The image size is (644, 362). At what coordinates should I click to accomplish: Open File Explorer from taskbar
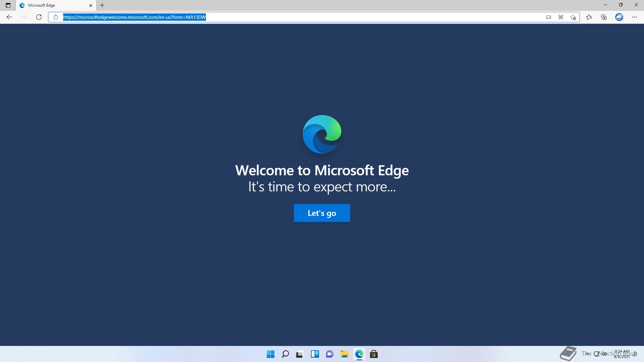click(x=344, y=354)
